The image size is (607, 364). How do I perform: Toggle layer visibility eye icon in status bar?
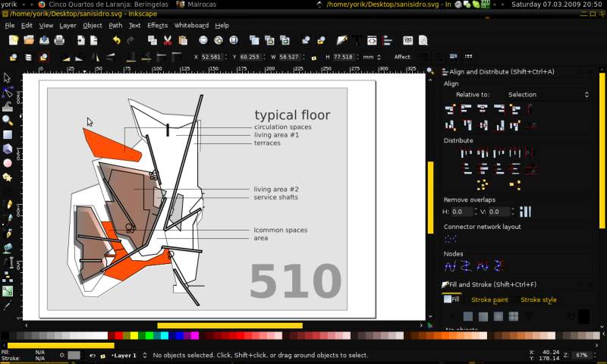[x=93, y=355]
